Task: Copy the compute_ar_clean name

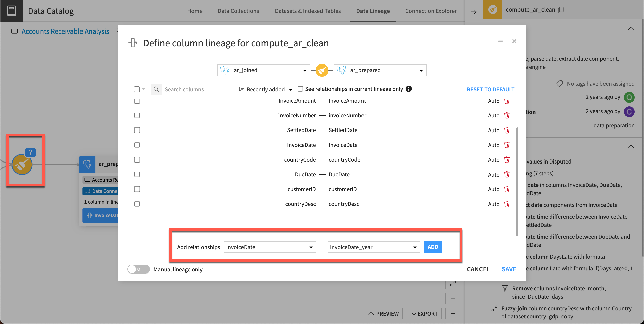Action: click(x=561, y=10)
